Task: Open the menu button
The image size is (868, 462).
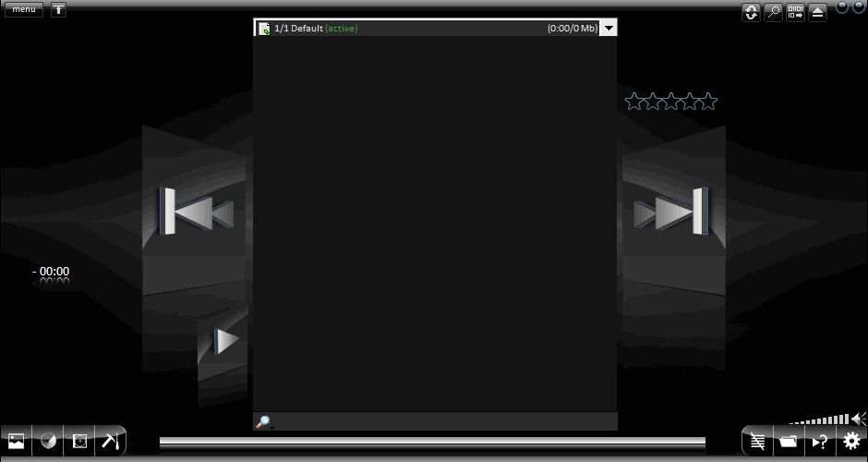Action: [x=24, y=9]
